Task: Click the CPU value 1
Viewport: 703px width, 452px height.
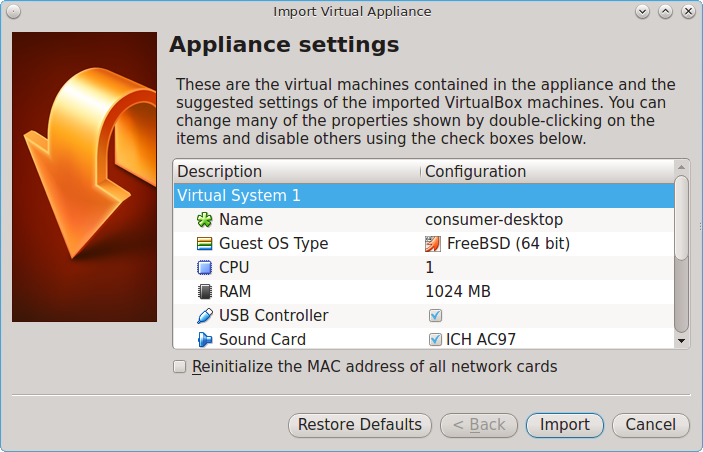Action: [x=430, y=268]
